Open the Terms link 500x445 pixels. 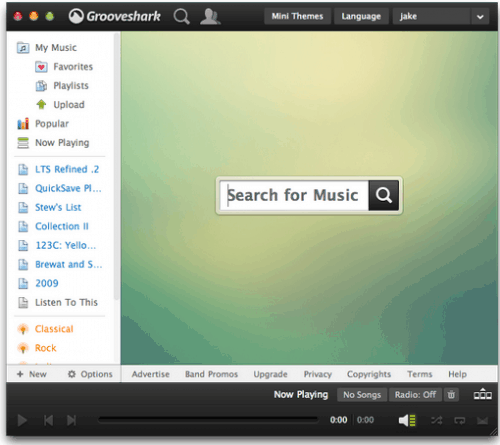point(420,374)
